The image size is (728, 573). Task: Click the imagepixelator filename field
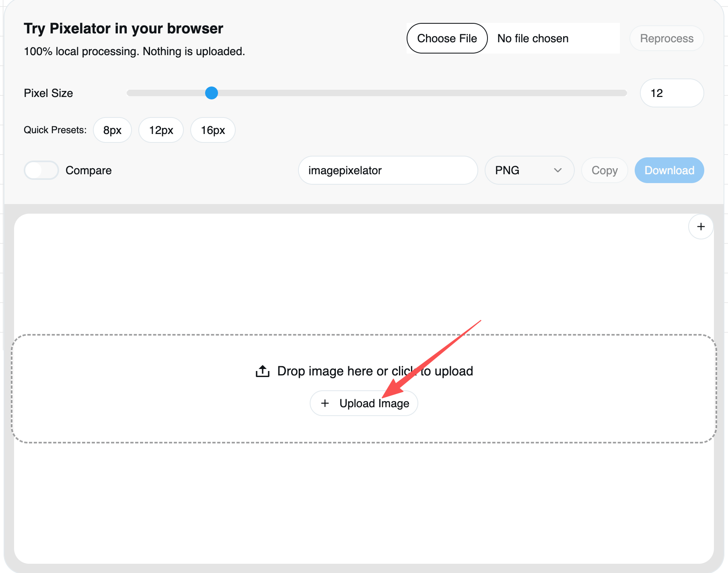point(387,170)
